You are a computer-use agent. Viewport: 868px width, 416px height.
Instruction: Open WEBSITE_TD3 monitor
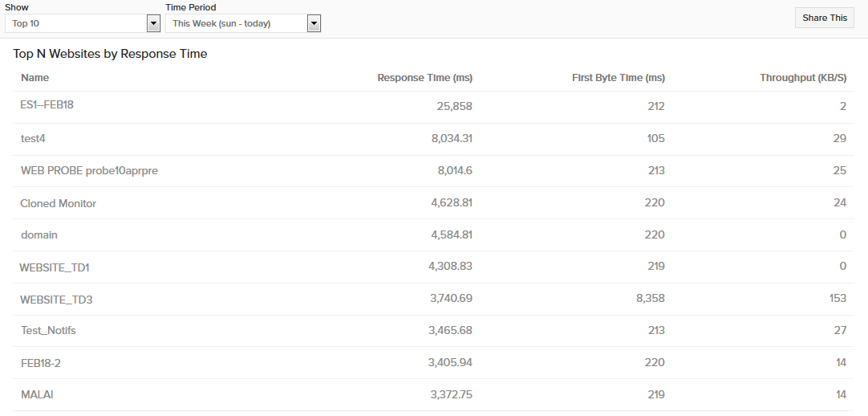pos(56,300)
